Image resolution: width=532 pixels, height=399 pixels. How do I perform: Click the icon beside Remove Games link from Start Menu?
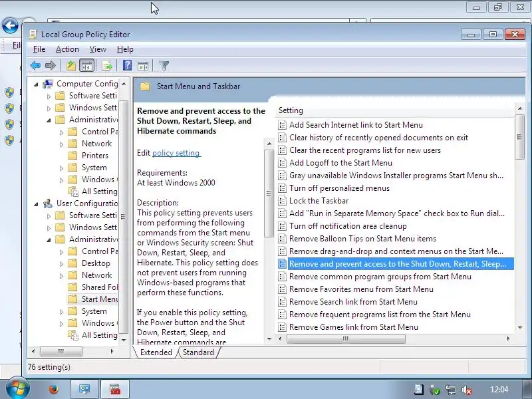pyautogui.click(x=282, y=327)
